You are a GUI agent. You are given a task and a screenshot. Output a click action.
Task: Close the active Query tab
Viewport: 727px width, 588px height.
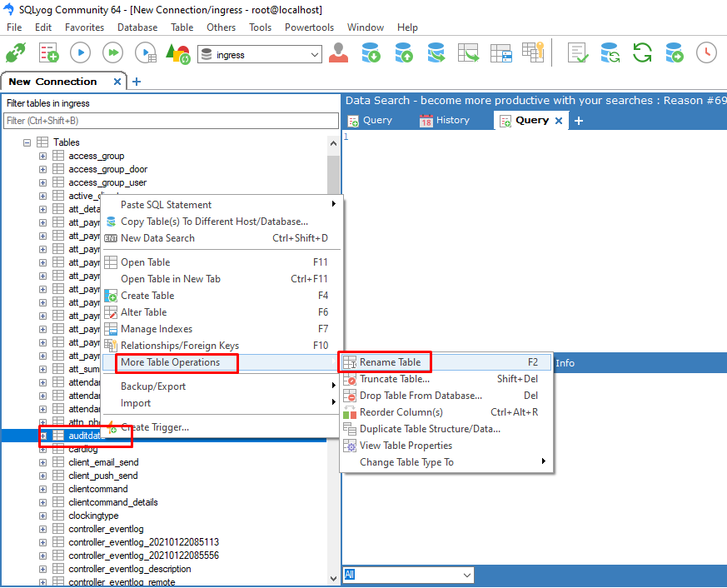pos(559,121)
